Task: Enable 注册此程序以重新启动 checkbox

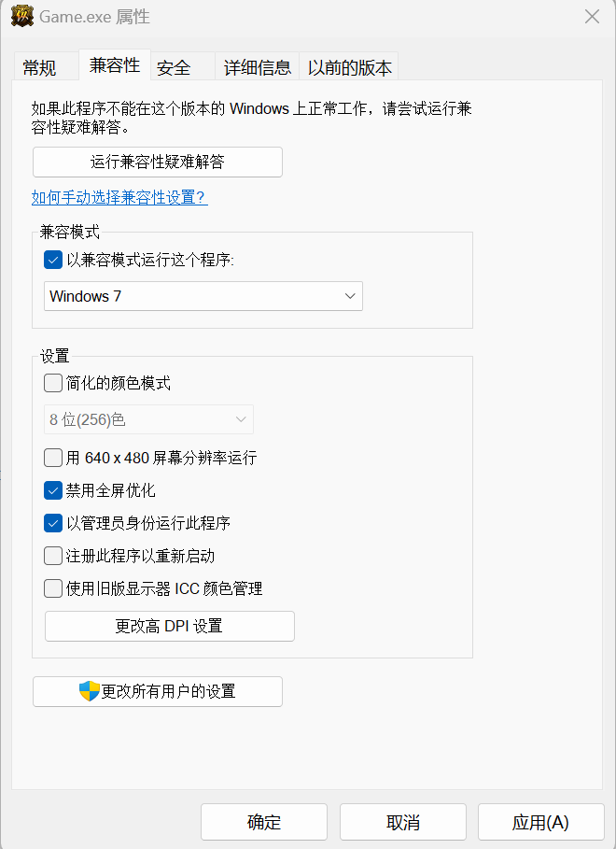Action: (x=53, y=556)
